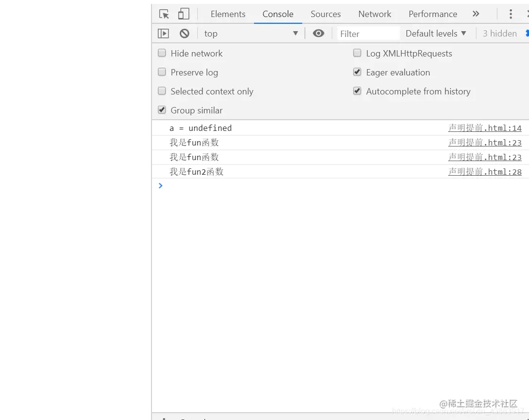
Task: Open first 声明提前.html:23 link beside first 我是fun函数
Action: [x=485, y=143]
